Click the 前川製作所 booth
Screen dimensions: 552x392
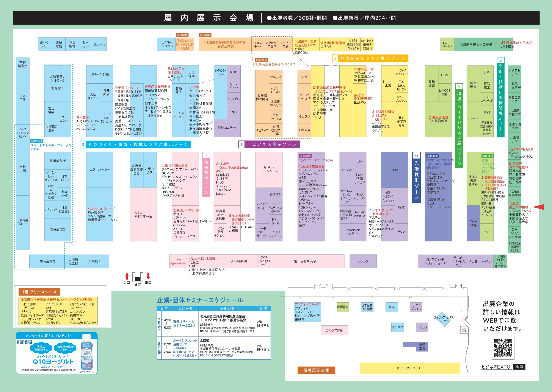58,161
